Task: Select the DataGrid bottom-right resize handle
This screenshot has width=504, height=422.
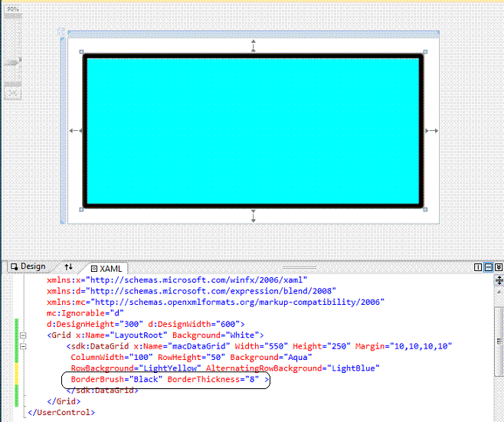Action: [425, 210]
